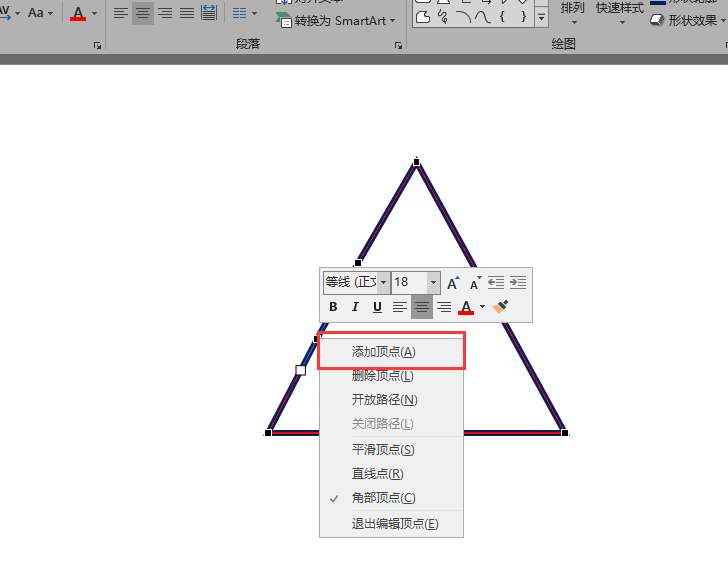The height and width of the screenshot is (575, 728).
Task: Select 直线点(R) vertex type
Action: click(x=391, y=474)
